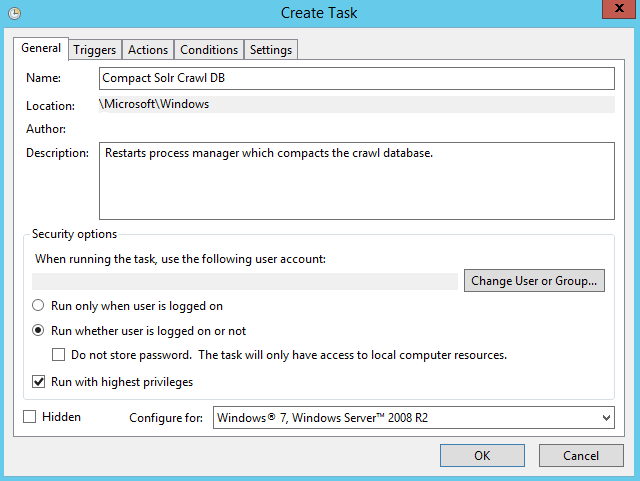Open the Actions tab

(148, 50)
